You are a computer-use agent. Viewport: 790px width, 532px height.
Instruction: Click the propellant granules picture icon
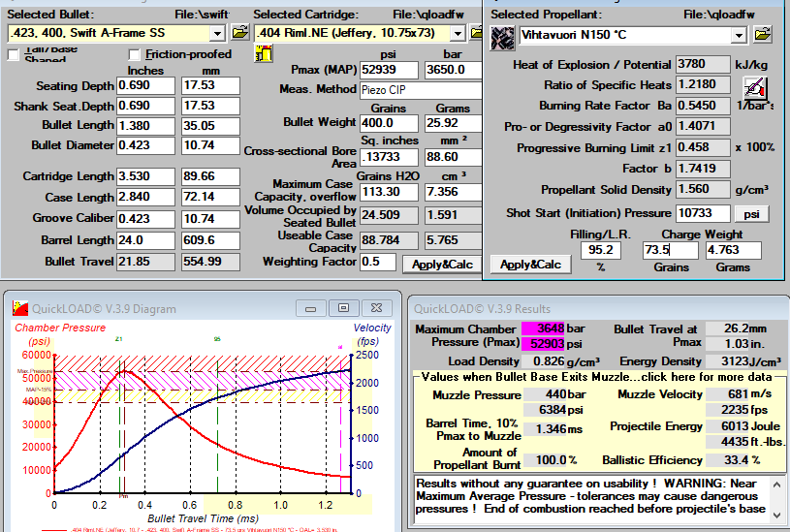point(502,39)
